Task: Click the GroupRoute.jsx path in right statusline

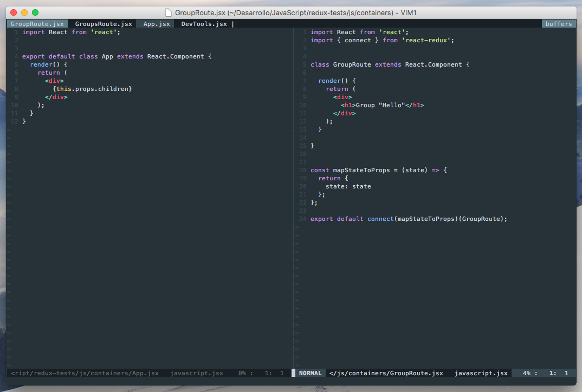Action: (x=386, y=373)
